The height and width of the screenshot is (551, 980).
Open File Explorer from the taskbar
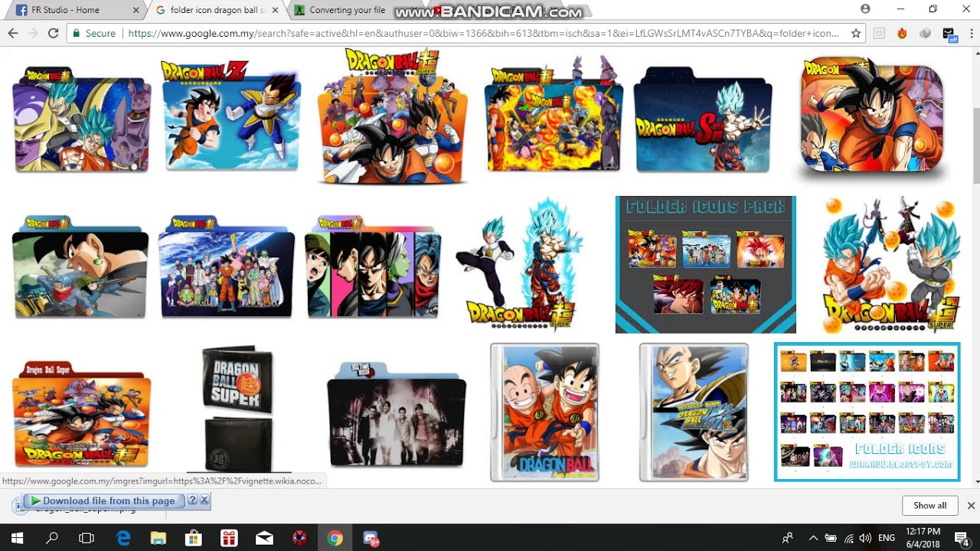click(x=158, y=538)
